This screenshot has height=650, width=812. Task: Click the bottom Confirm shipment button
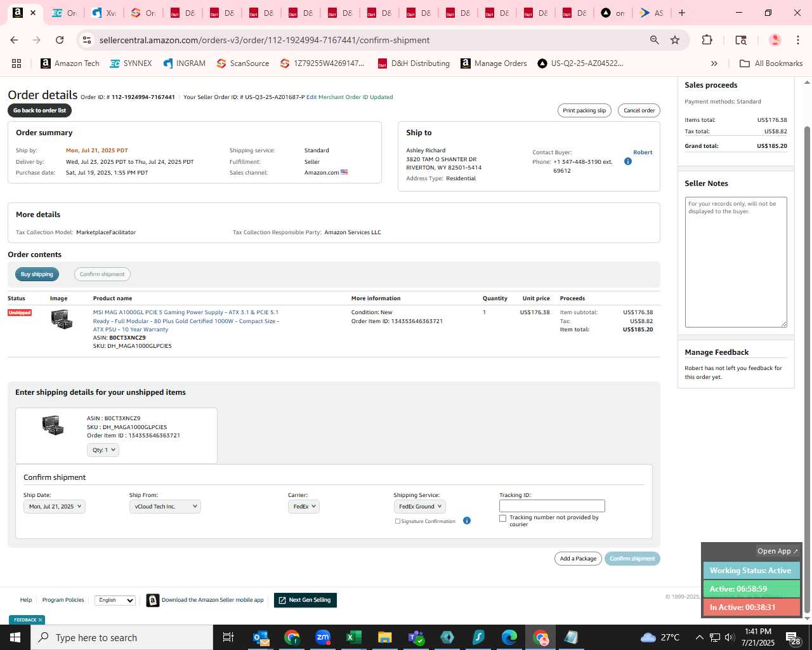tap(632, 559)
